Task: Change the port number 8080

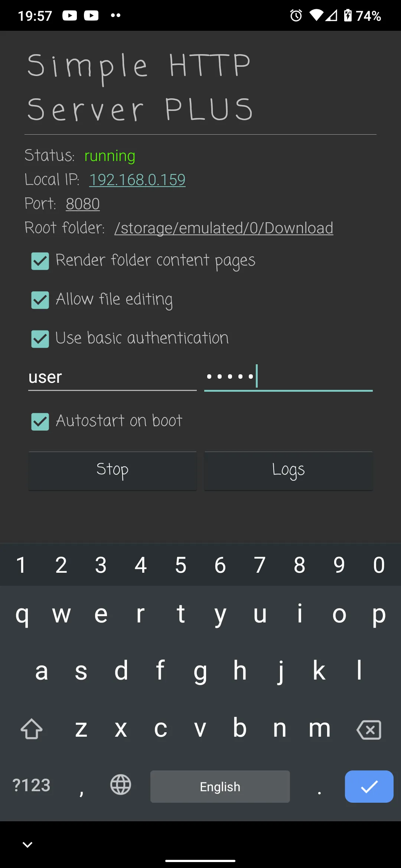Action: coord(83,204)
